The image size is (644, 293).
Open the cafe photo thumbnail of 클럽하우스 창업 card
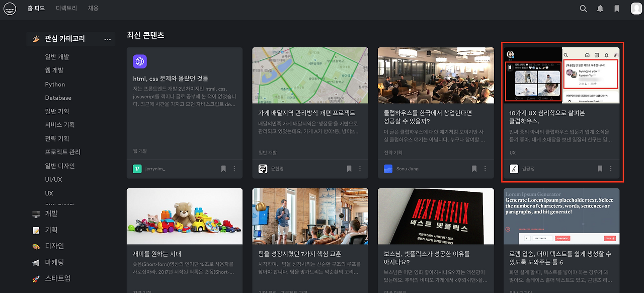[x=436, y=76]
